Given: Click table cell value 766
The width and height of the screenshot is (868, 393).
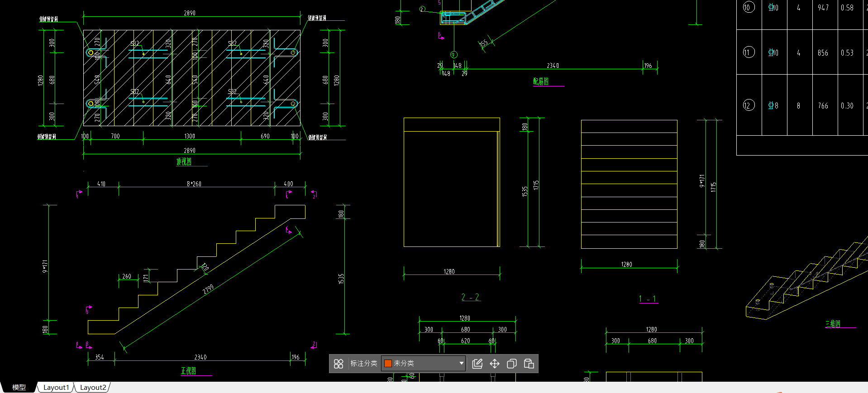Looking at the screenshot, I should click(823, 106).
